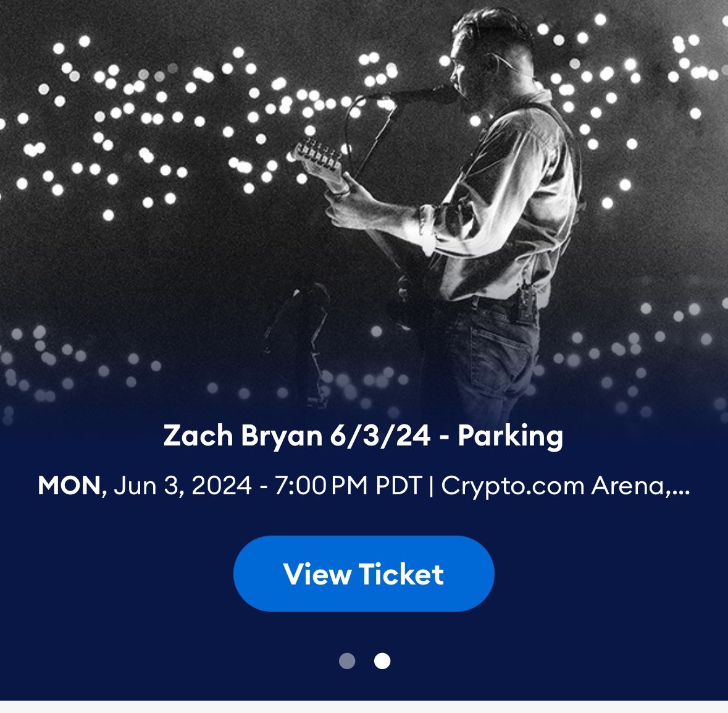Tap the event title Zach Bryan 6/3/24 - Parking
The height and width of the screenshot is (713, 728).
point(364,436)
